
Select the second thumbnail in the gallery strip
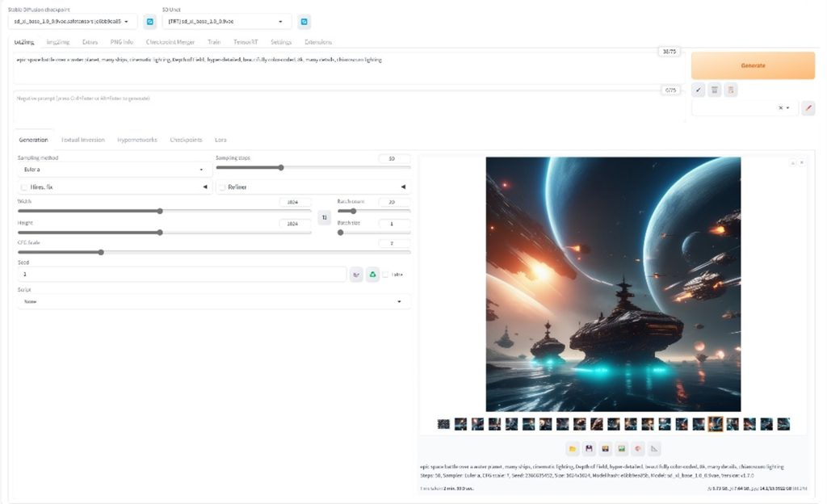(460, 424)
